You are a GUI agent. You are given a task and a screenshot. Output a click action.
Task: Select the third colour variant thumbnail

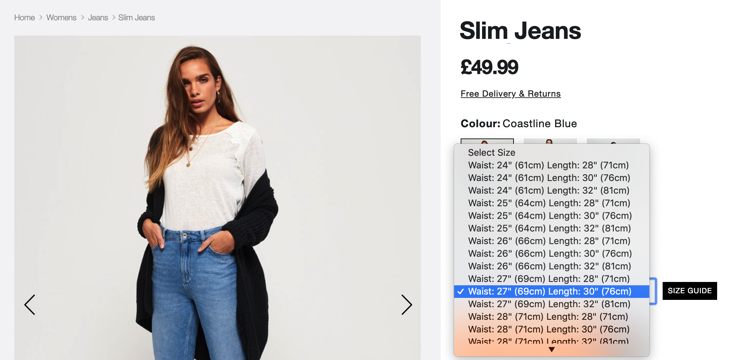click(613, 141)
